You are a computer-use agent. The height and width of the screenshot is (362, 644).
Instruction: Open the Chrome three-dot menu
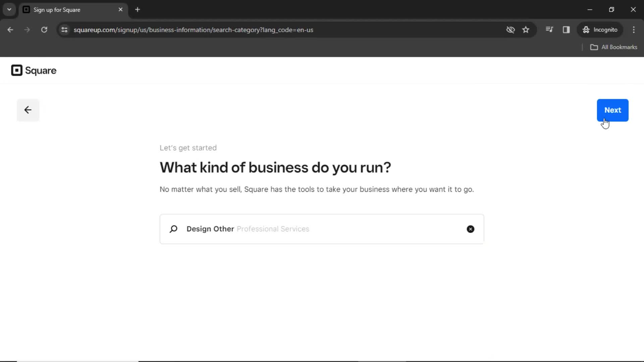(x=634, y=30)
